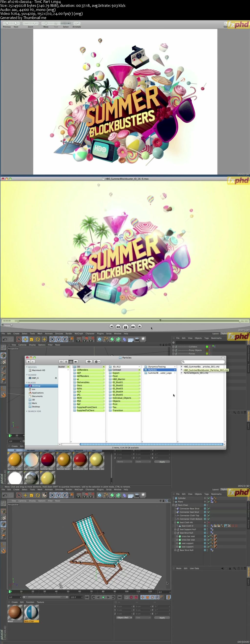Screen dimensions: 250x644
Task: Click Undo in Cinema 4D behind Finder window
Action: click(4, 339)
